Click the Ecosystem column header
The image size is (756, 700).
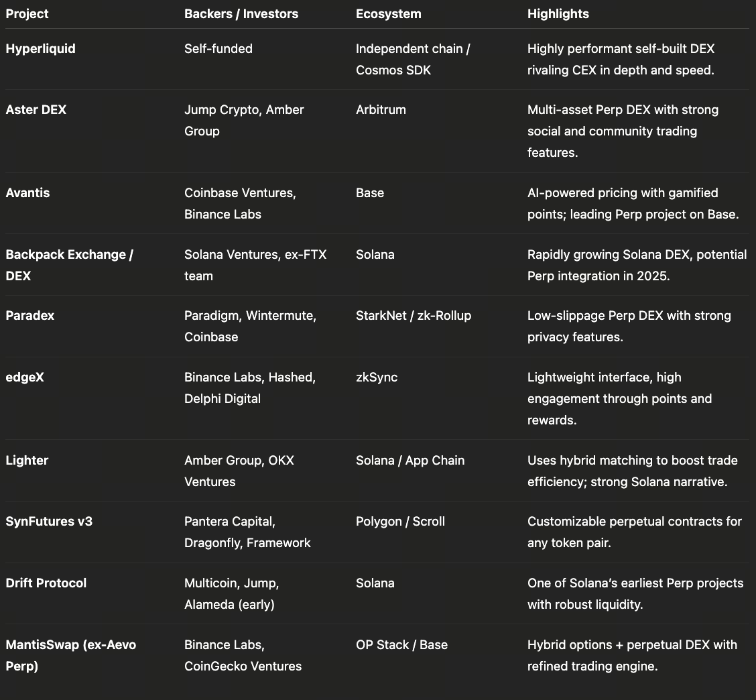pyautogui.click(x=389, y=13)
